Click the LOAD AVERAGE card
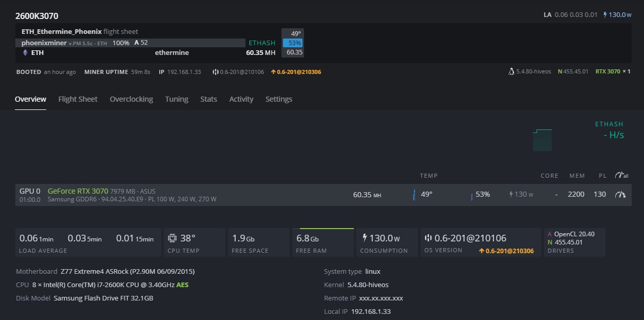The height and width of the screenshot is (320, 644). coord(88,242)
